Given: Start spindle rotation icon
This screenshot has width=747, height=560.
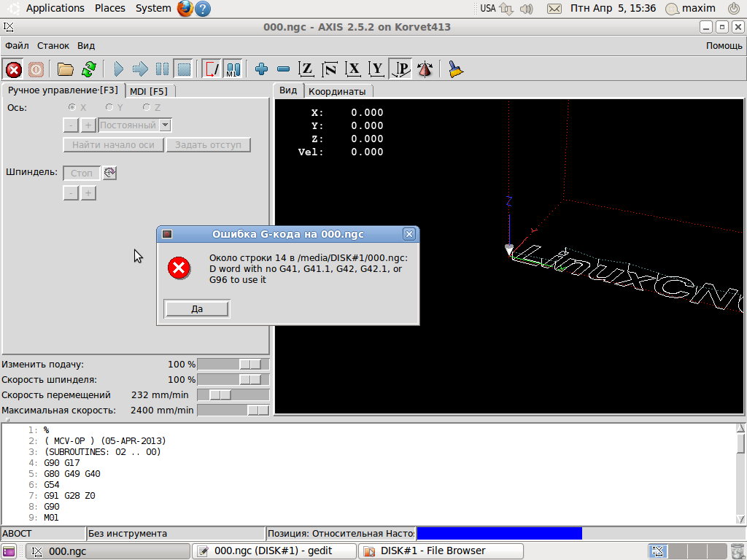Looking at the screenshot, I should [109, 173].
